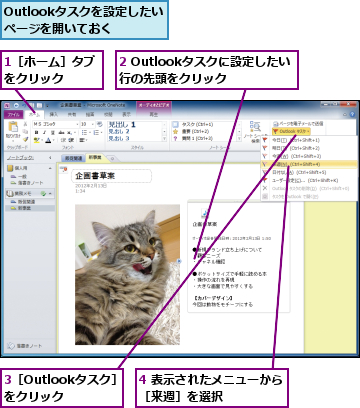Open paragraph alignment dropdown

(x=82, y=140)
